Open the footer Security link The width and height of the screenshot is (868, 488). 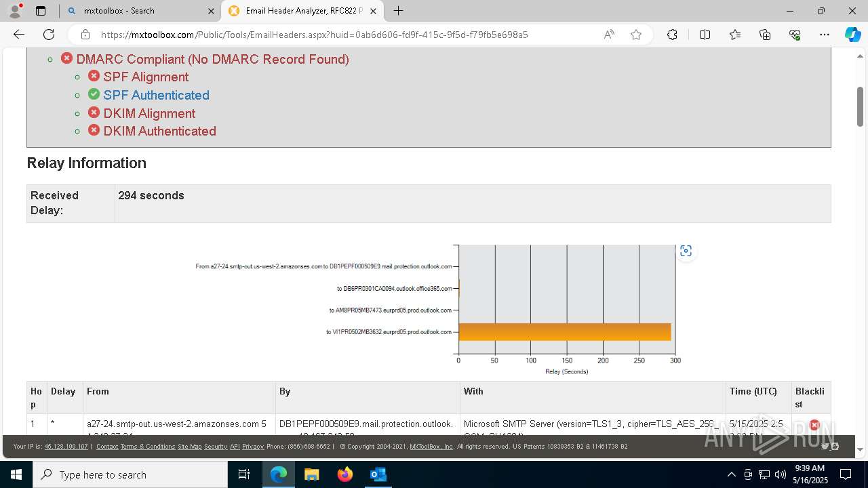click(x=216, y=447)
